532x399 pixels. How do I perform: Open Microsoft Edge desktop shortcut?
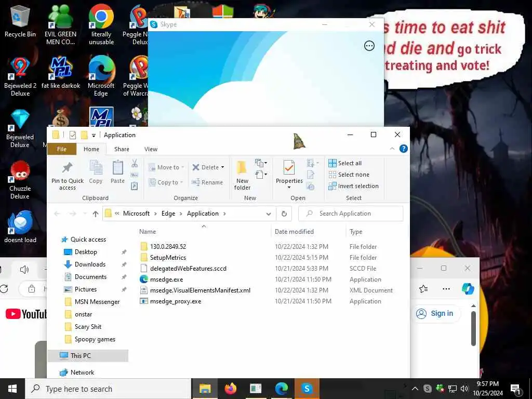coord(101,77)
